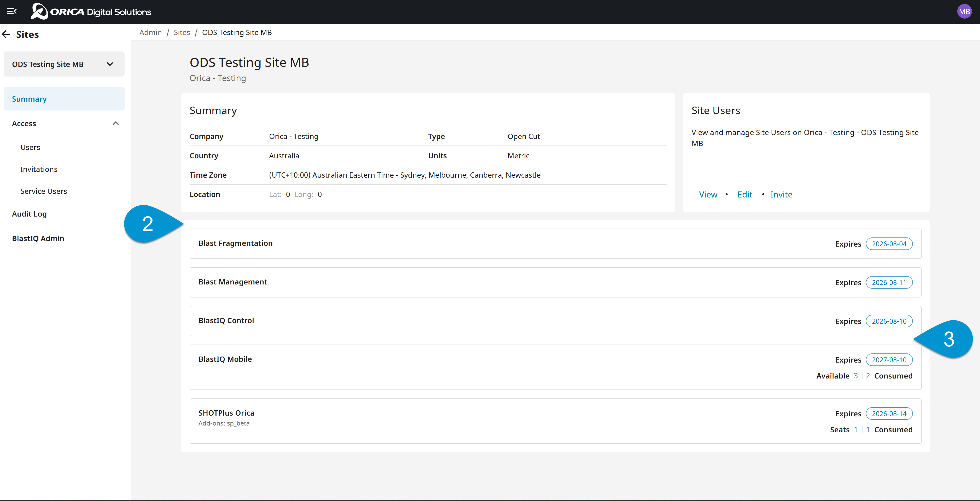Click the Access menu label
The height and width of the screenshot is (501, 980).
click(x=24, y=124)
